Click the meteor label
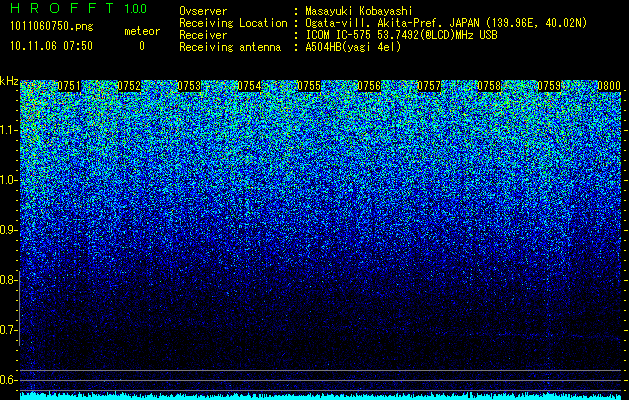 coord(142,31)
